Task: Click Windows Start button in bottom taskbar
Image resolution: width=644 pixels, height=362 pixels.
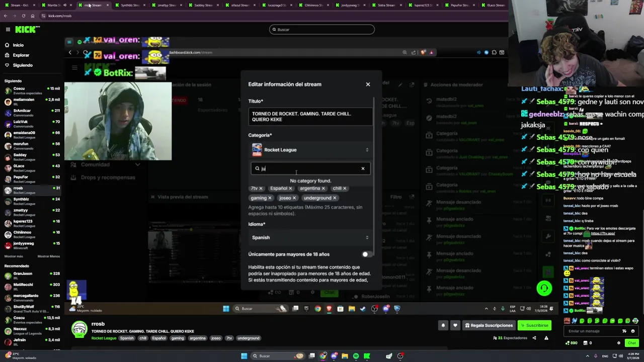Action: click(244, 356)
